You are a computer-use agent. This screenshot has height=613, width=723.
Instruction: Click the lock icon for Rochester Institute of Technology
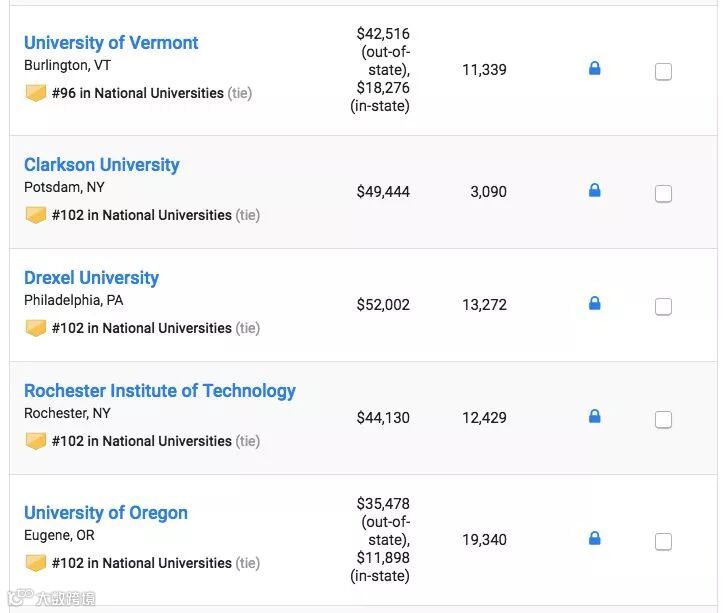click(594, 416)
